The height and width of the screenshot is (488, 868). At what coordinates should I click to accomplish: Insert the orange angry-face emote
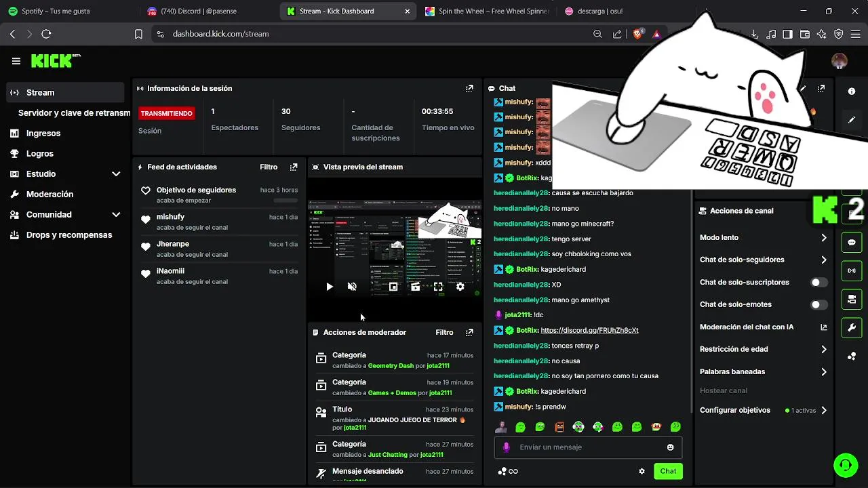click(x=559, y=427)
